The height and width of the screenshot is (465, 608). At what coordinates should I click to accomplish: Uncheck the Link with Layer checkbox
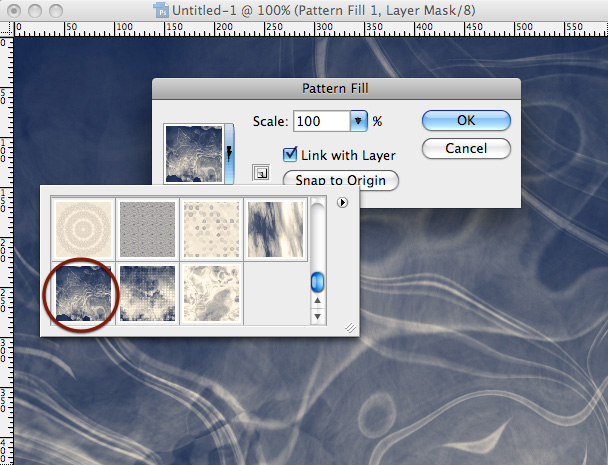(290, 155)
